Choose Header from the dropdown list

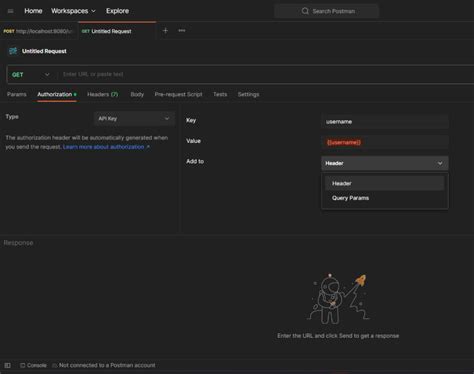(385, 183)
